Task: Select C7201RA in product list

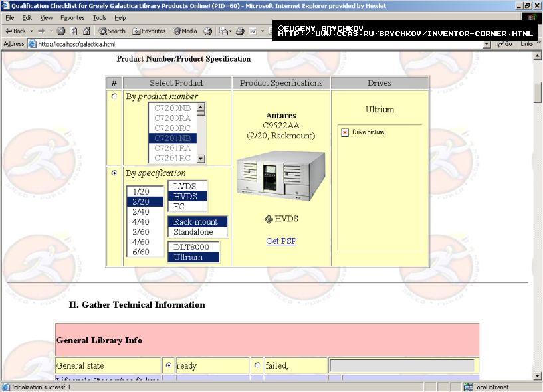Action: pos(172,148)
